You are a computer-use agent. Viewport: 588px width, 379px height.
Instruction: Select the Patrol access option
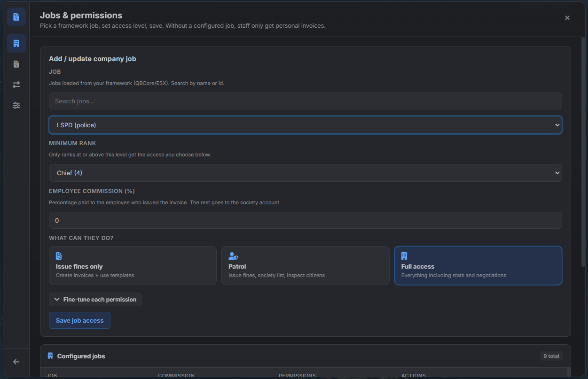(x=306, y=265)
